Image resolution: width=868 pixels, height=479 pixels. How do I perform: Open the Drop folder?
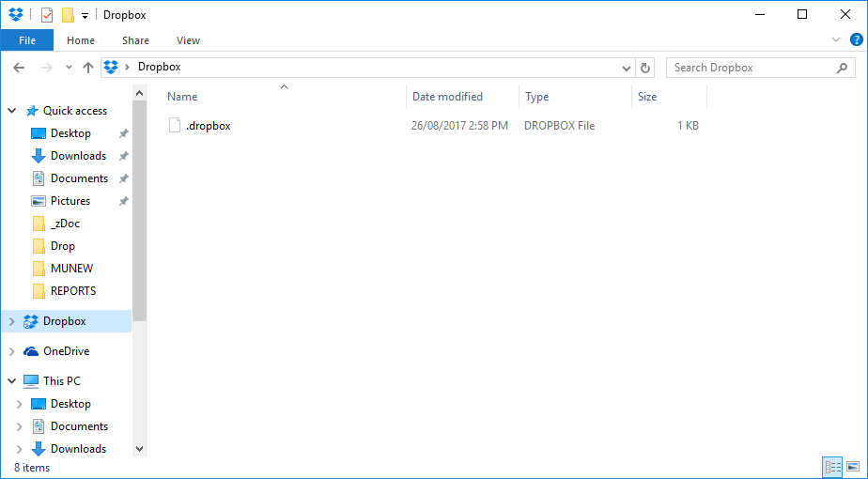(x=63, y=246)
